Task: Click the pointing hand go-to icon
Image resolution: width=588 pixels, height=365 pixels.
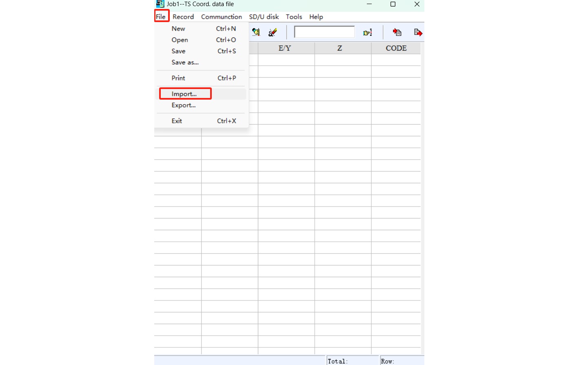Action: click(368, 32)
